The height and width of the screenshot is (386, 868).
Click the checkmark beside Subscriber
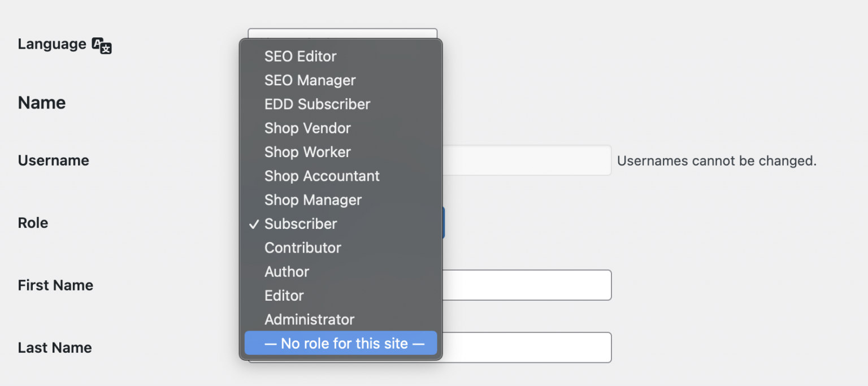[253, 224]
